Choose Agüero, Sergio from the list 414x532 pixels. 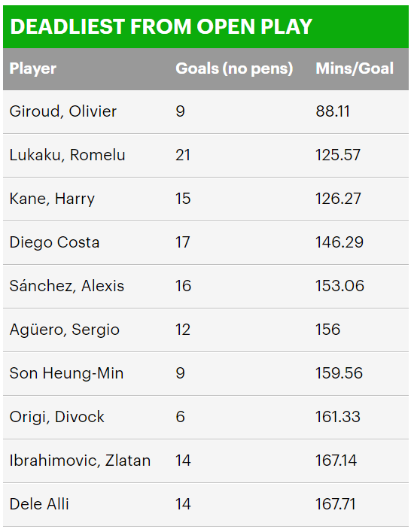coord(65,330)
